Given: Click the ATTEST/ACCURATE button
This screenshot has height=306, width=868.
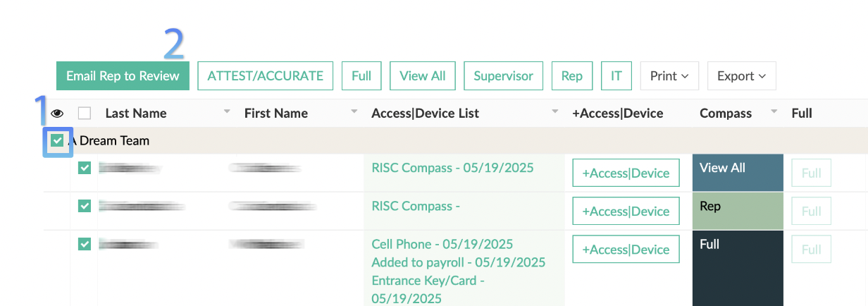Looking at the screenshot, I should (266, 75).
